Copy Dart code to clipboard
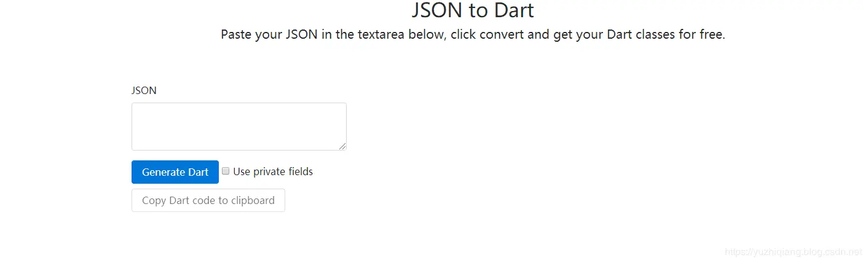 208,200
